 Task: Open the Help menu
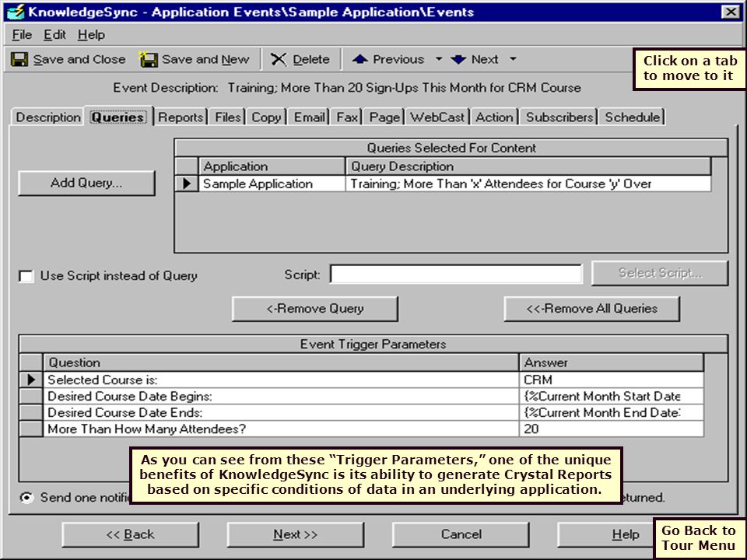[91, 35]
